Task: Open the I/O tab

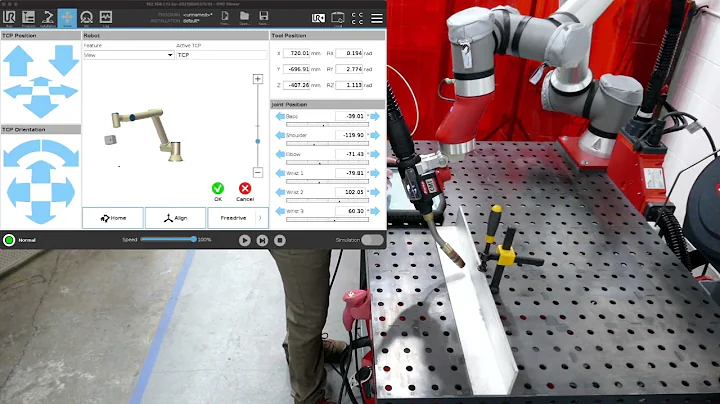Action: 86,18
